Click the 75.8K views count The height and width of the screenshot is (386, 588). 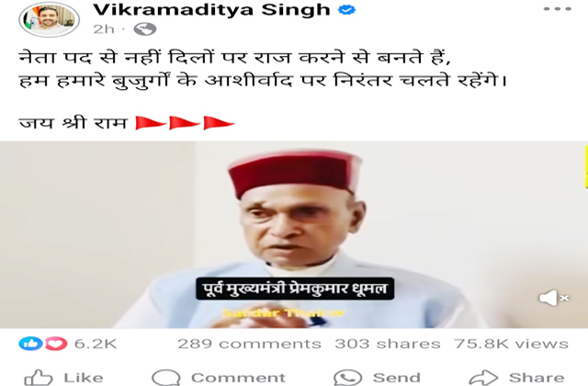pos(512,344)
